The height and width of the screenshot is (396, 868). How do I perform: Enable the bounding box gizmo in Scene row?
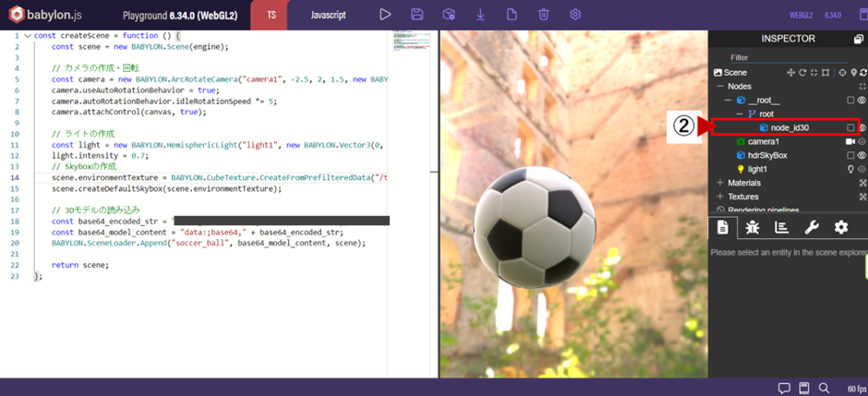point(826,72)
